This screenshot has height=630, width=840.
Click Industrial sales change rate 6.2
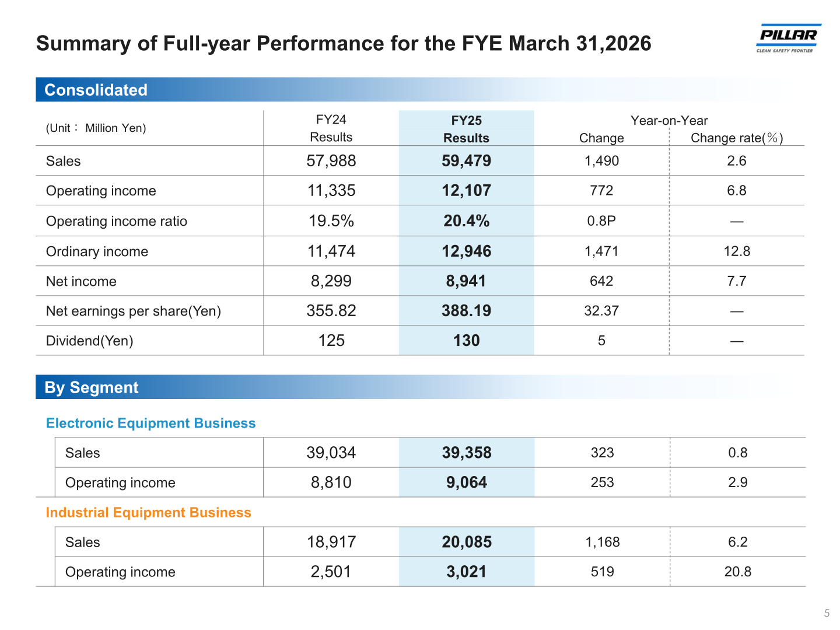click(738, 542)
